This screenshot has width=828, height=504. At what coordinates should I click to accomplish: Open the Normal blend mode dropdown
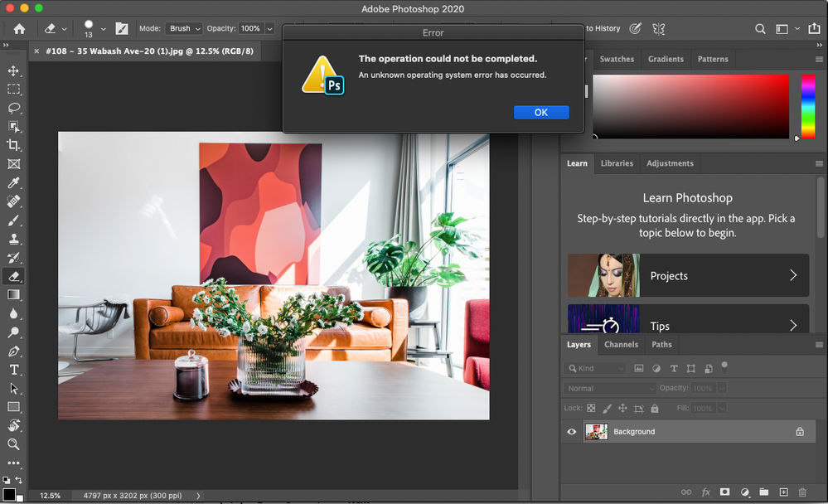(611, 388)
